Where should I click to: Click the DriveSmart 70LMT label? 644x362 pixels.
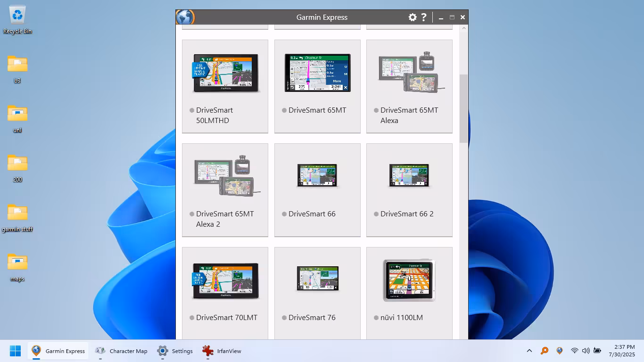click(x=227, y=318)
